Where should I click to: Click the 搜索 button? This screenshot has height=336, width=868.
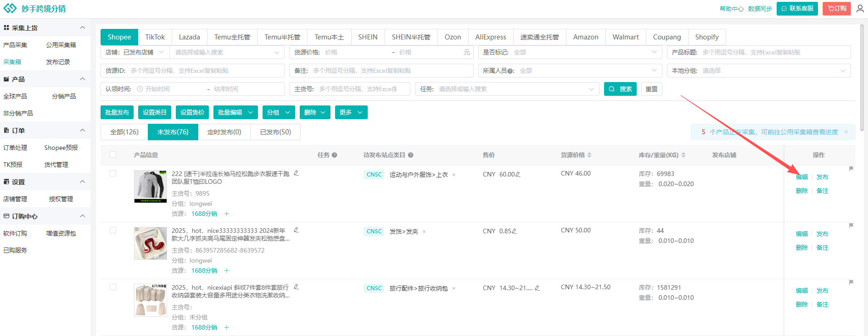(x=620, y=89)
